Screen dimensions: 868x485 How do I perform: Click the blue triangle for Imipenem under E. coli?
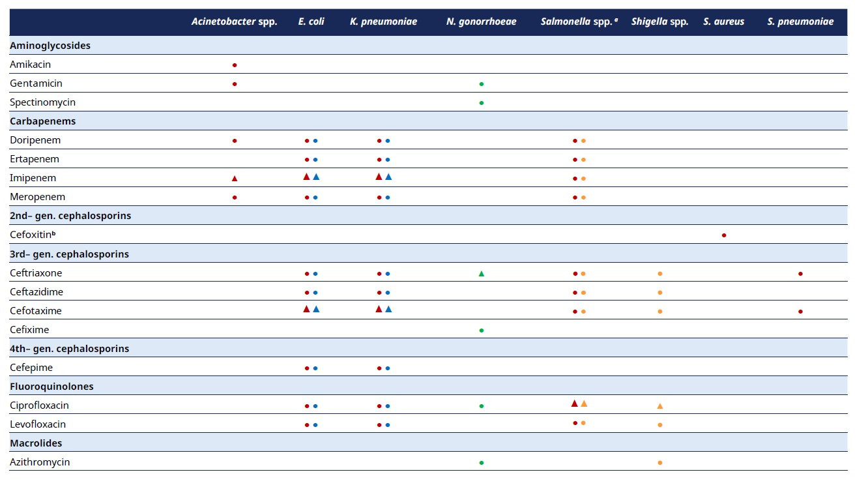click(316, 177)
